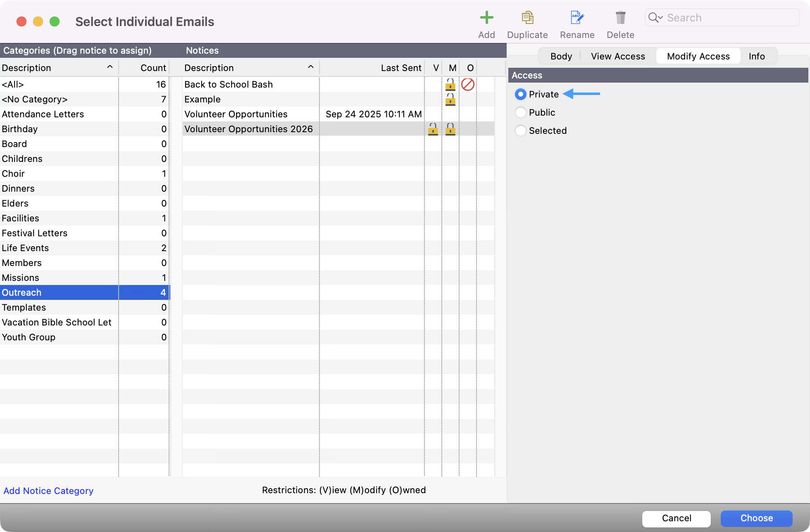Open the View Access tab
This screenshot has height=532, width=810.
[618, 57]
